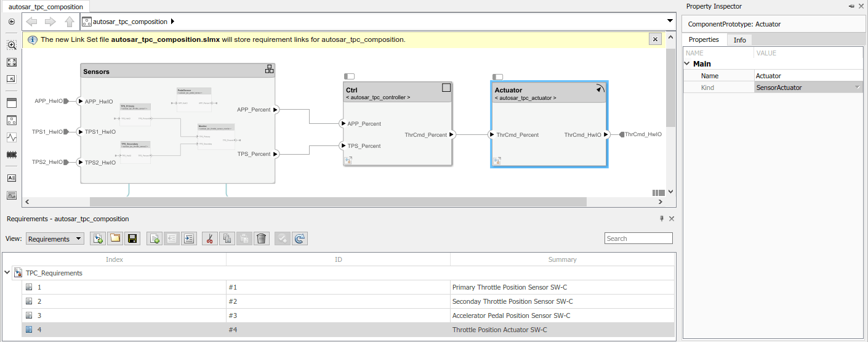Click the square icon on Ctrl block
The width and height of the screenshot is (868, 342).
(x=446, y=88)
